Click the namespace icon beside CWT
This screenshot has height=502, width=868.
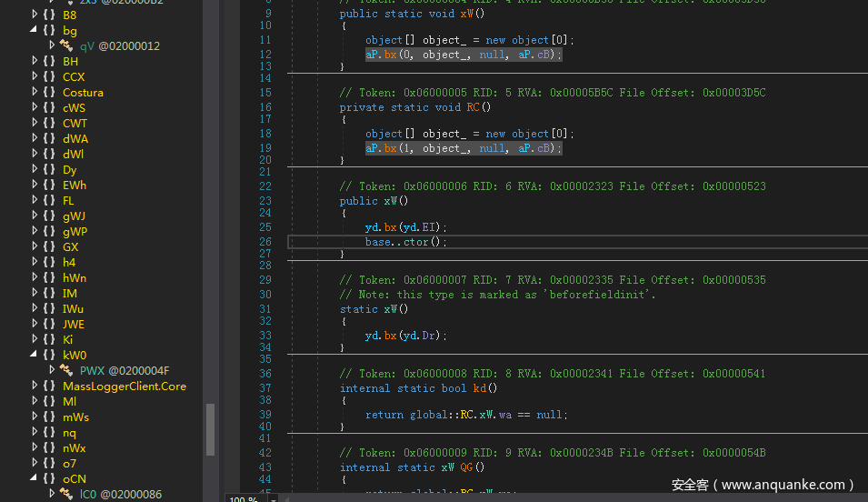point(49,123)
